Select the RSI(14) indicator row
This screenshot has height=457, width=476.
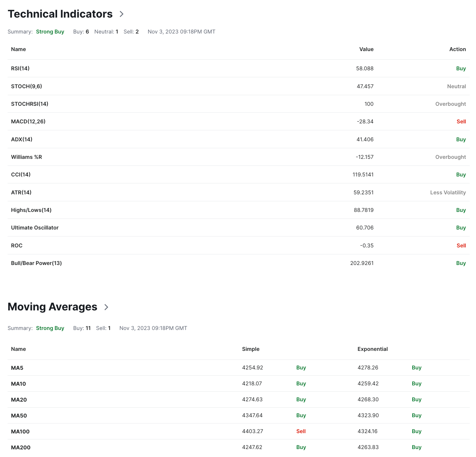pos(238,68)
